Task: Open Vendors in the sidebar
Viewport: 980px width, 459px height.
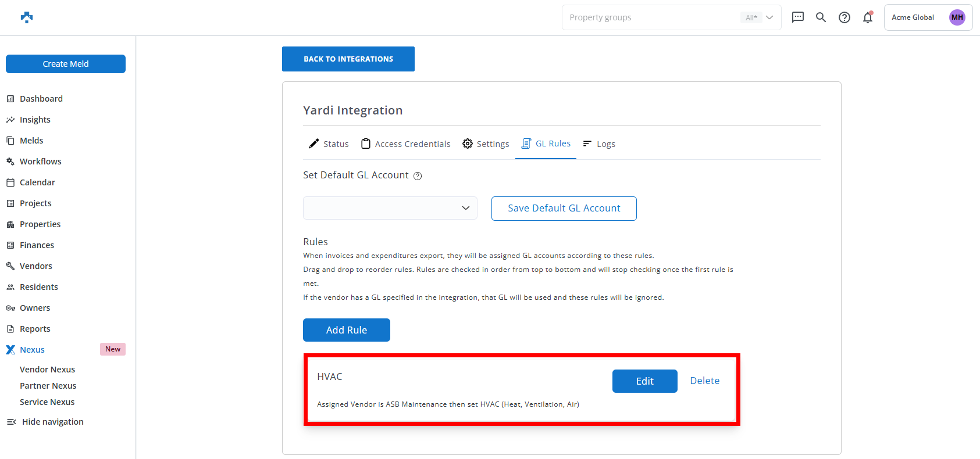Action: (36, 266)
